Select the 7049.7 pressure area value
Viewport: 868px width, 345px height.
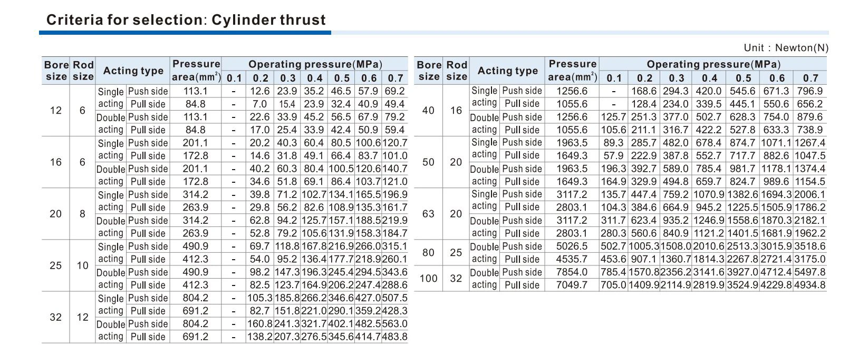coord(572,285)
